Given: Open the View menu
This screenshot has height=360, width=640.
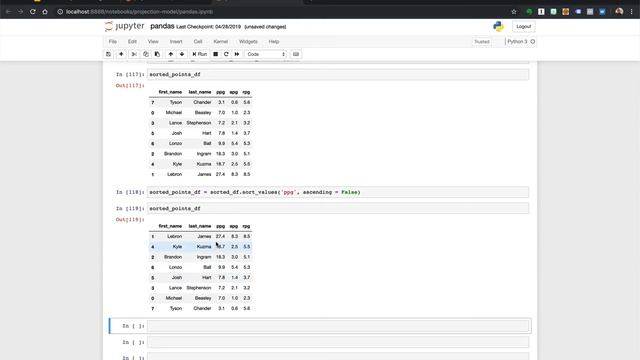Looking at the screenshot, I should click(153, 42).
